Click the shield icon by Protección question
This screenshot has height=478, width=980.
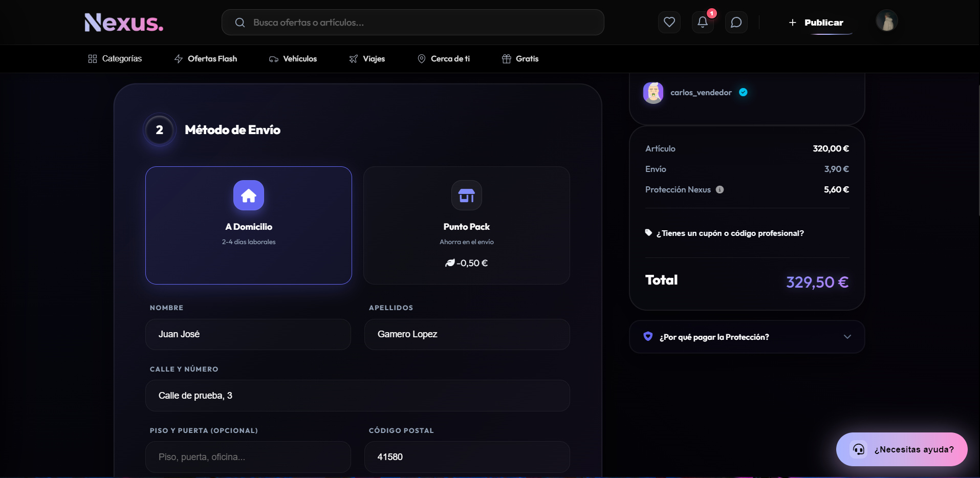(x=648, y=336)
